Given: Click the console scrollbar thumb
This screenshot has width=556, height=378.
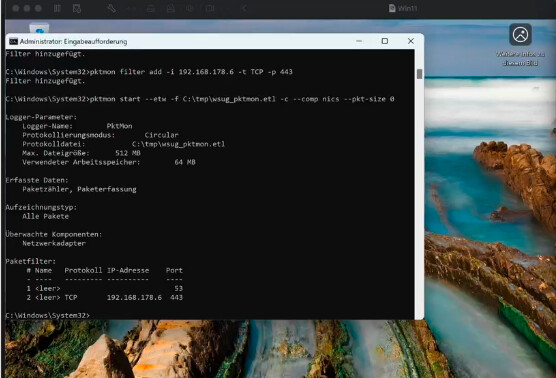Looking at the screenshot, I should point(419,74).
